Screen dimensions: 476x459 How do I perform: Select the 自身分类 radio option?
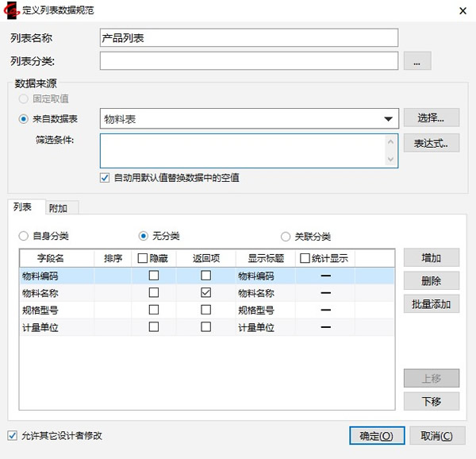coord(24,236)
